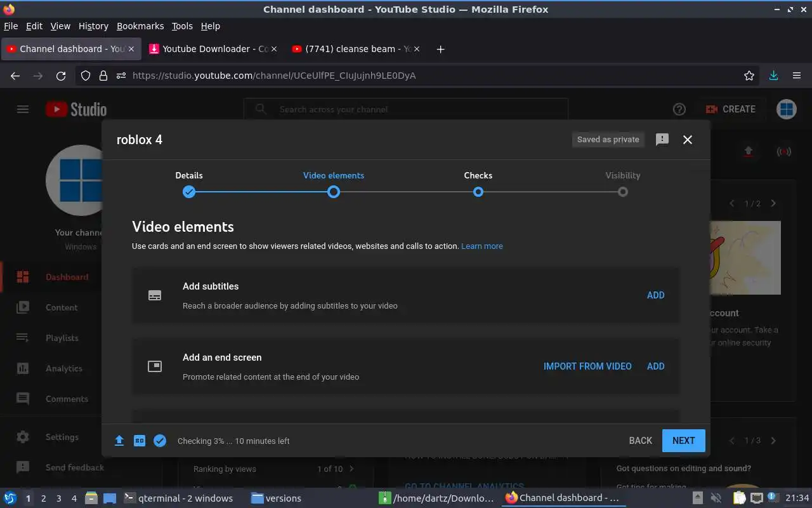The image size is (812, 508).
Task: Open Comments in the sidebar
Action: [x=51, y=399]
